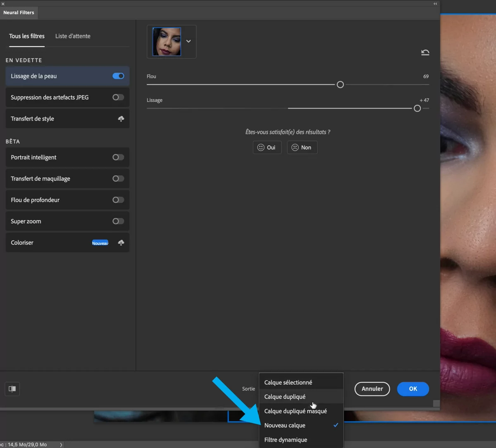The image size is (496, 448).
Task: Enable Suppression des artefacts JPEG toggle
Action: (x=118, y=98)
